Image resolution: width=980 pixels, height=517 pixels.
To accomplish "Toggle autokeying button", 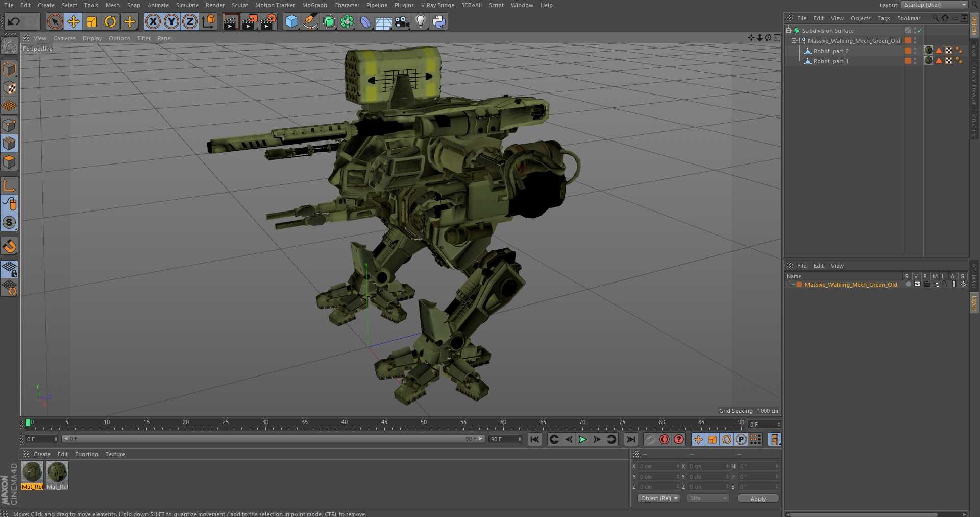I will 664,439.
